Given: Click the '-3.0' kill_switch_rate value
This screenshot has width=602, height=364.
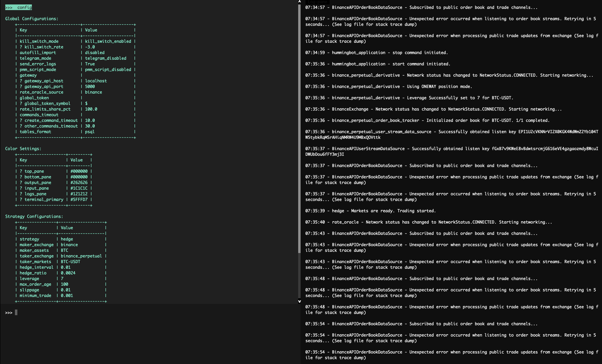Looking at the screenshot, I should pos(90,47).
